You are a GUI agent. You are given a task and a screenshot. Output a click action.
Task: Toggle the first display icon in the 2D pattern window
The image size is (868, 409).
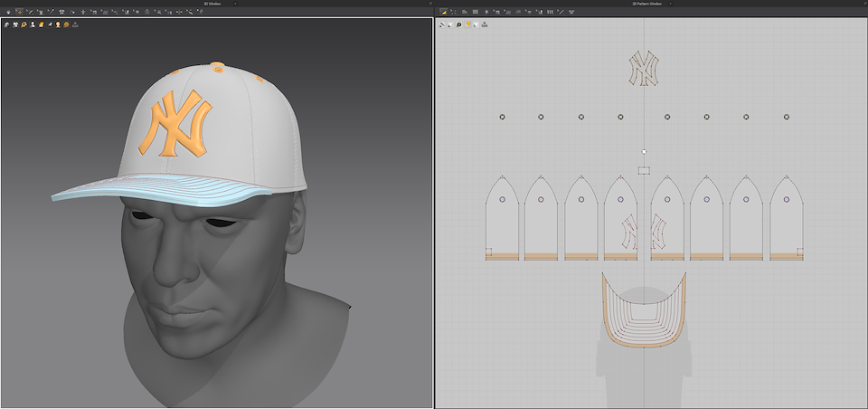(x=442, y=24)
